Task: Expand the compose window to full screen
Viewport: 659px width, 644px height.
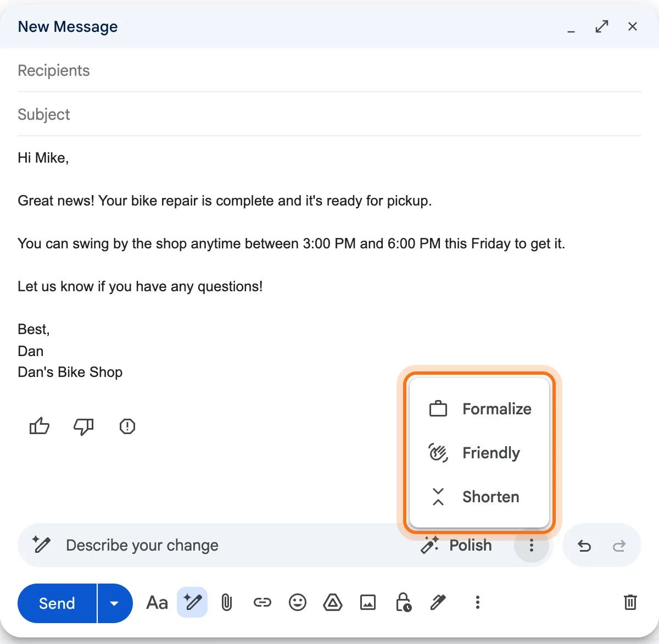Action: [x=602, y=26]
